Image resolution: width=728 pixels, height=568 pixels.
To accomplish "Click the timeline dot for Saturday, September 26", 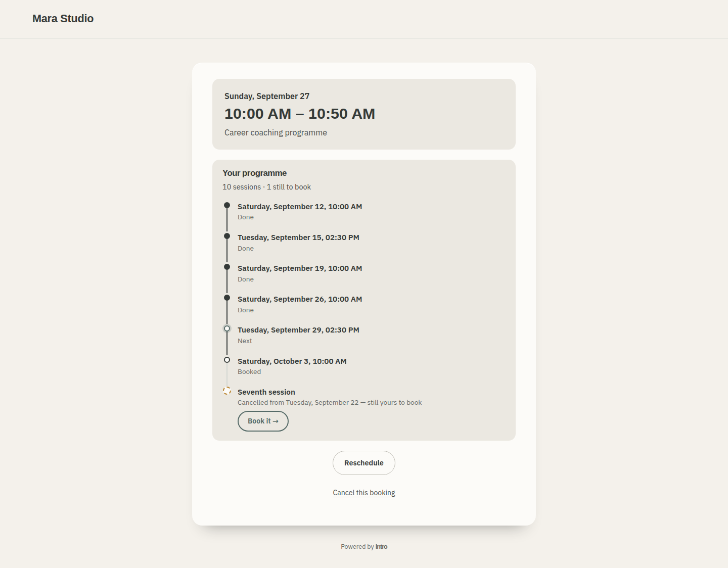I will pos(227,298).
